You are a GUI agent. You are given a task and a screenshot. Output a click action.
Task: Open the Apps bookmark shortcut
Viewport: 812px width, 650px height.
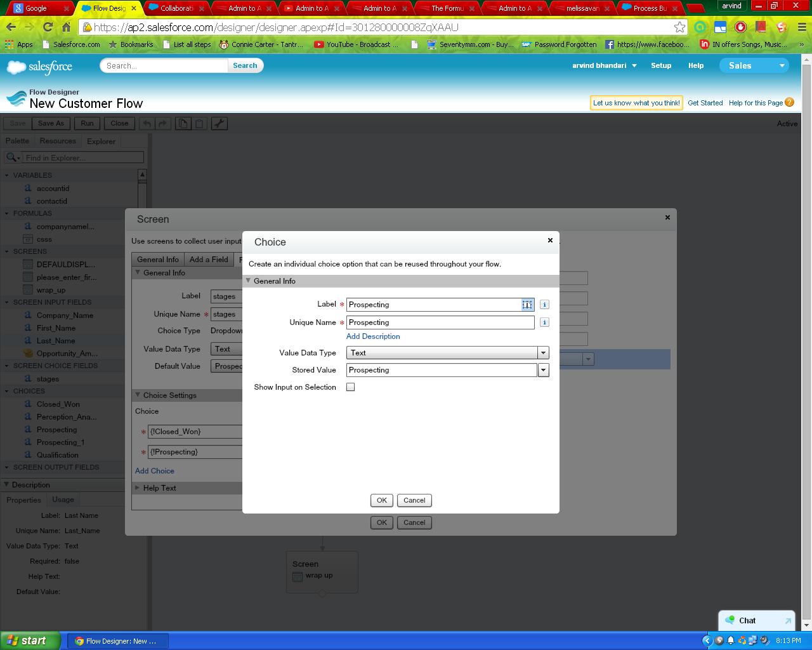pos(19,44)
